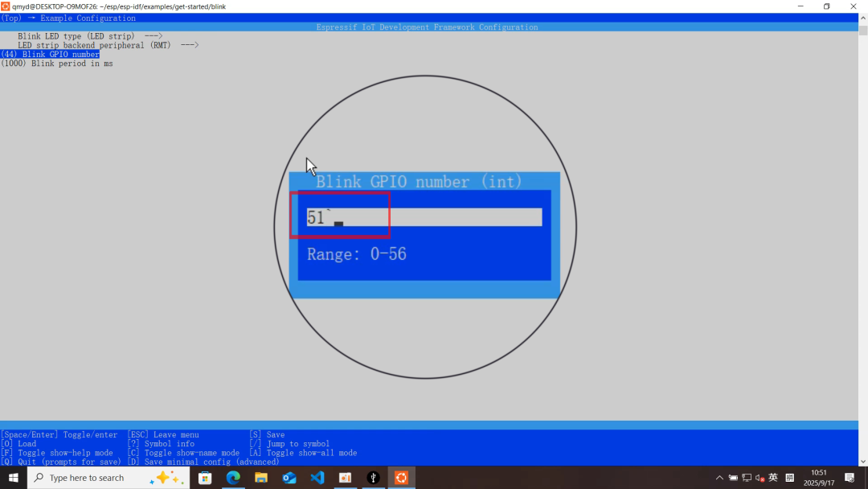Image resolution: width=868 pixels, height=489 pixels.
Task: Click the Range: 0-56 hint text
Action: click(357, 254)
